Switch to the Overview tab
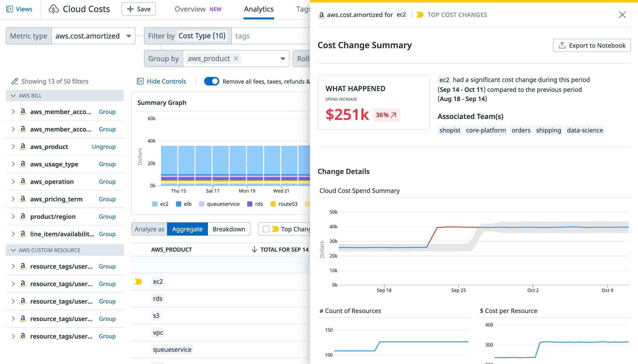The width and height of the screenshot is (638, 364). pyautogui.click(x=190, y=9)
